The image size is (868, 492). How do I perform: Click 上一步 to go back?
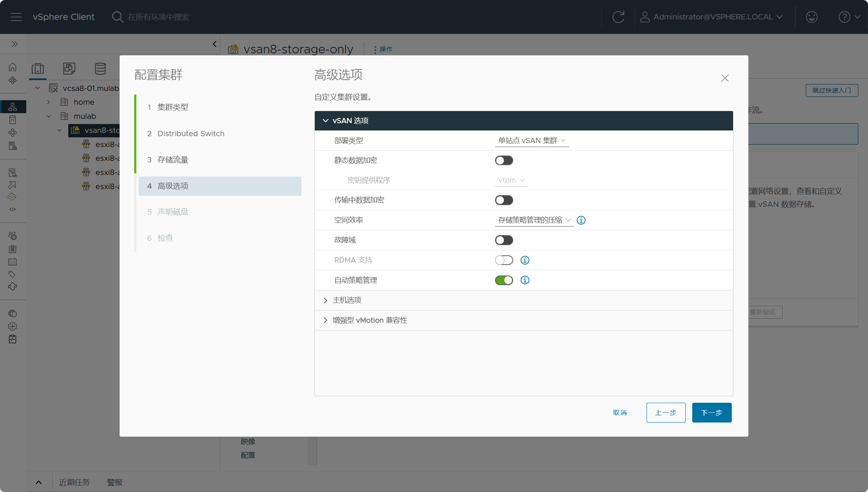tap(666, 412)
